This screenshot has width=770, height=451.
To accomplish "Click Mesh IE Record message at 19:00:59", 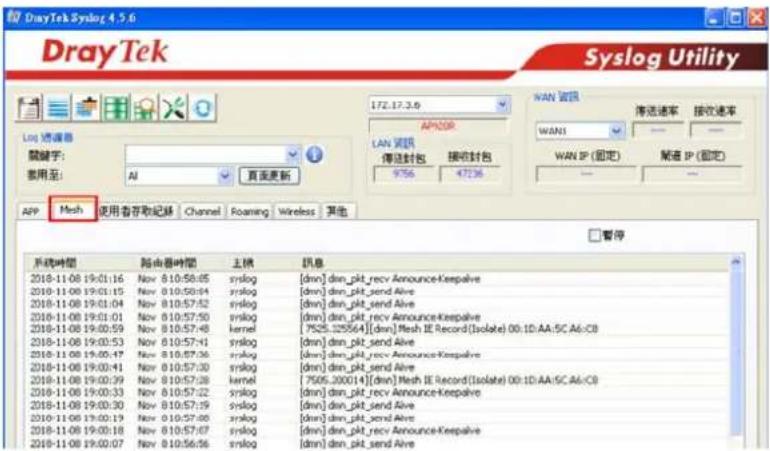I will [x=449, y=329].
